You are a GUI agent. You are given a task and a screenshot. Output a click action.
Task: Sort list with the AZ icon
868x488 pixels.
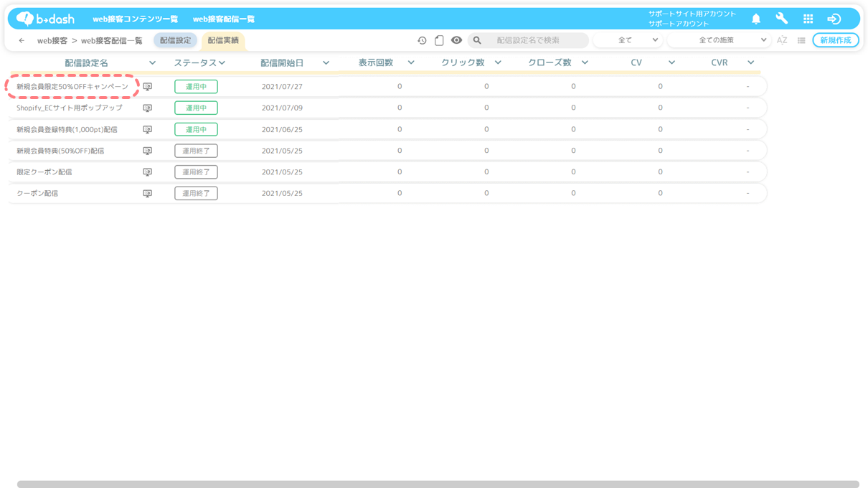782,40
